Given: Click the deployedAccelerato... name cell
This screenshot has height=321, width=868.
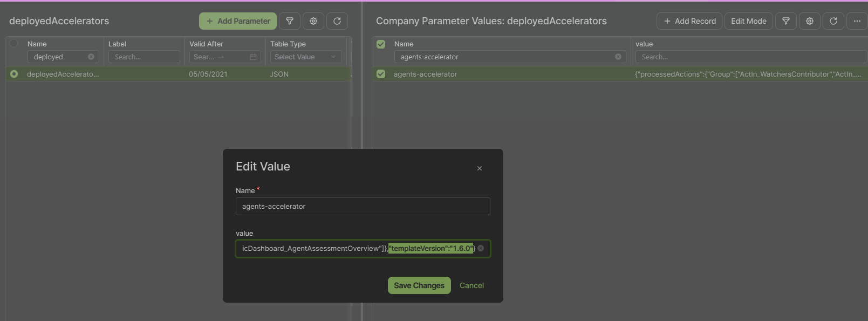Looking at the screenshot, I should (63, 74).
